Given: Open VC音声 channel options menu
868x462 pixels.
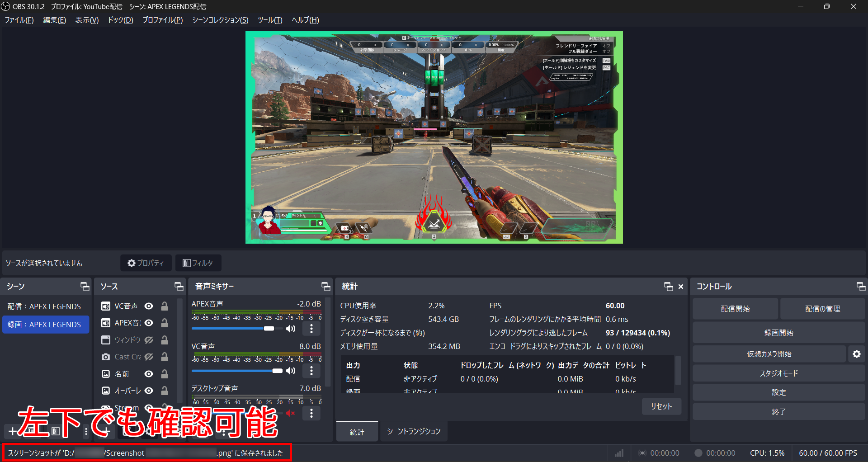Looking at the screenshot, I should [311, 371].
